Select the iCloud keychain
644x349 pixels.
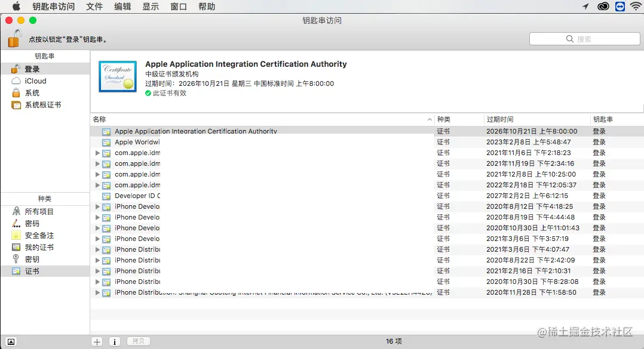[x=45, y=81]
